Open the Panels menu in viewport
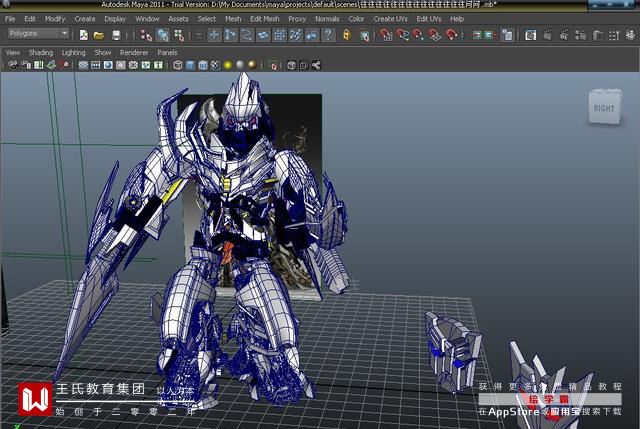The image size is (640, 429). point(167,52)
